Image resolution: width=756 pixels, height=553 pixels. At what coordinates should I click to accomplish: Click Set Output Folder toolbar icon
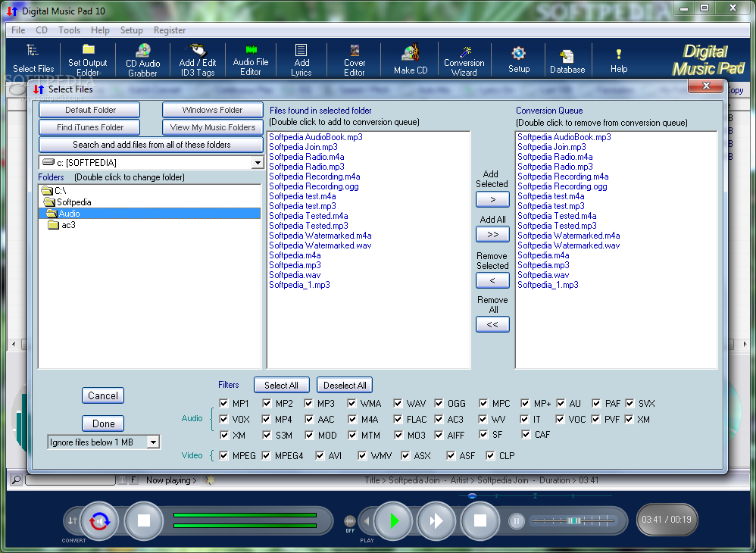pos(88,61)
